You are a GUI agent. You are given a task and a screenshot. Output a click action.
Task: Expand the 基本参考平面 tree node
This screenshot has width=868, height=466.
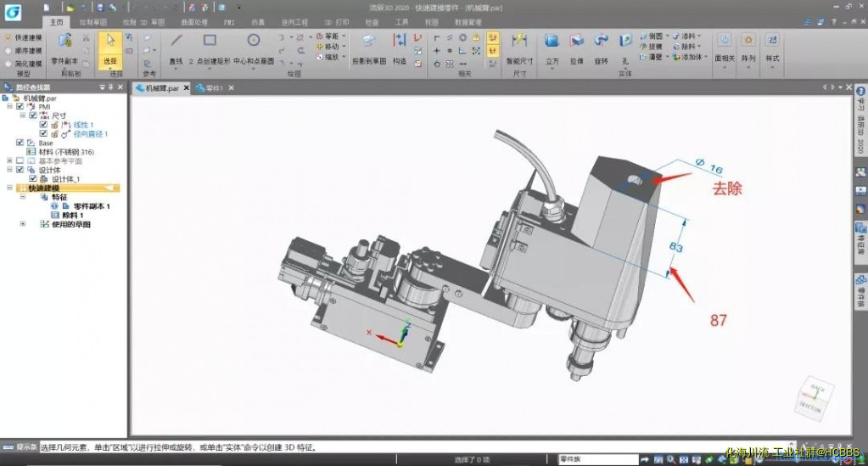[x=9, y=160]
